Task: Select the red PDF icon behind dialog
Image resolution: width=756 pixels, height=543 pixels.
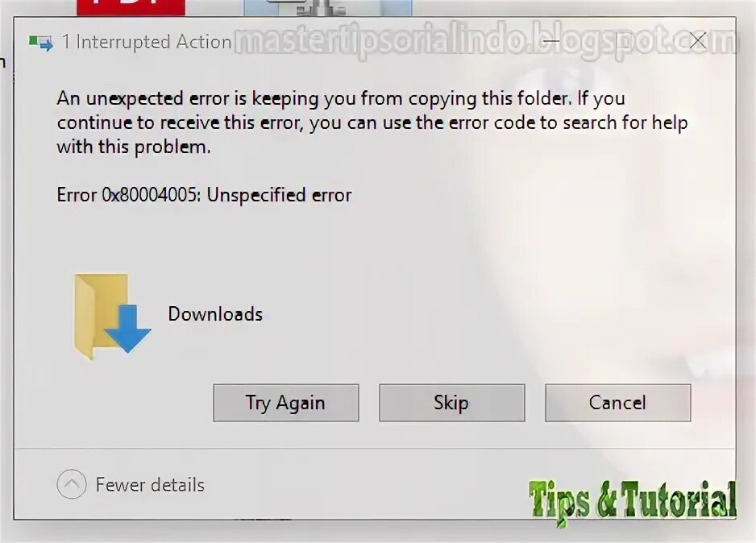Action: [131, 7]
